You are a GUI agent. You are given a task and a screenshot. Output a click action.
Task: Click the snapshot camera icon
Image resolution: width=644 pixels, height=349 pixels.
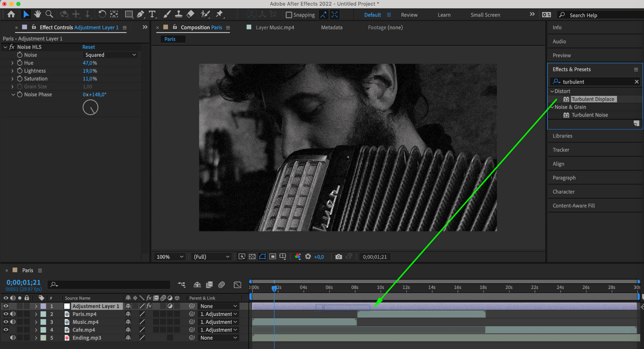(338, 257)
